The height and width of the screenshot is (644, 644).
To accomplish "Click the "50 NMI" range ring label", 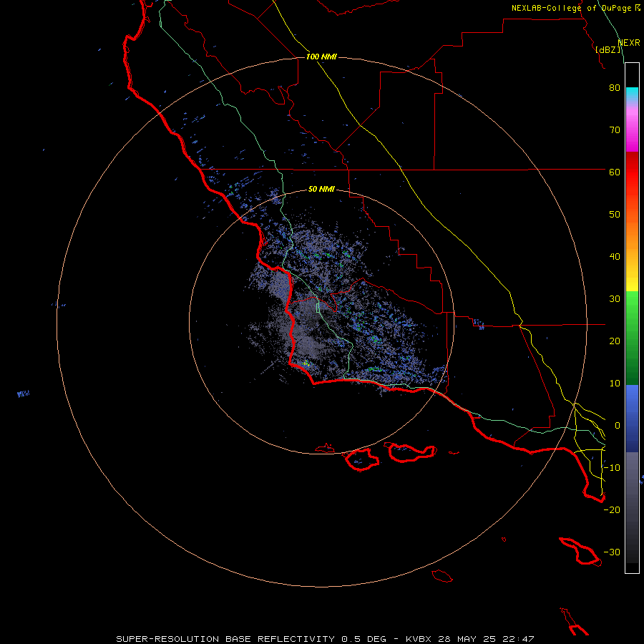I will pos(321,190).
